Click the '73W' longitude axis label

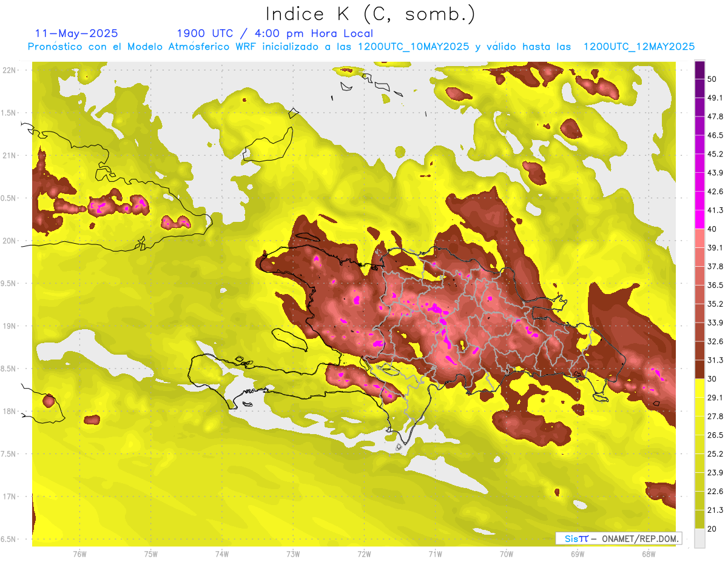tap(293, 554)
